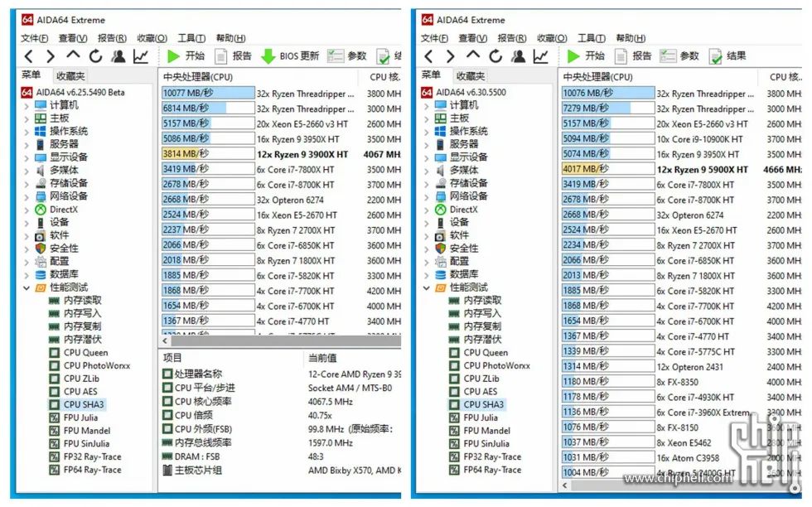This screenshot has height=507, width=812.
Task: Click the Refresh icon in left window toolbar
Action: tap(96, 56)
